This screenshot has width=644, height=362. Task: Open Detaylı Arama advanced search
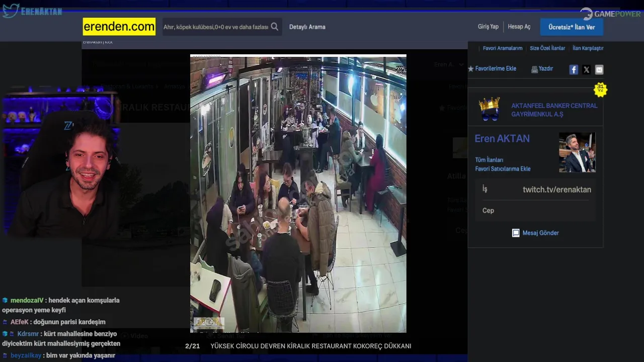click(307, 27)
